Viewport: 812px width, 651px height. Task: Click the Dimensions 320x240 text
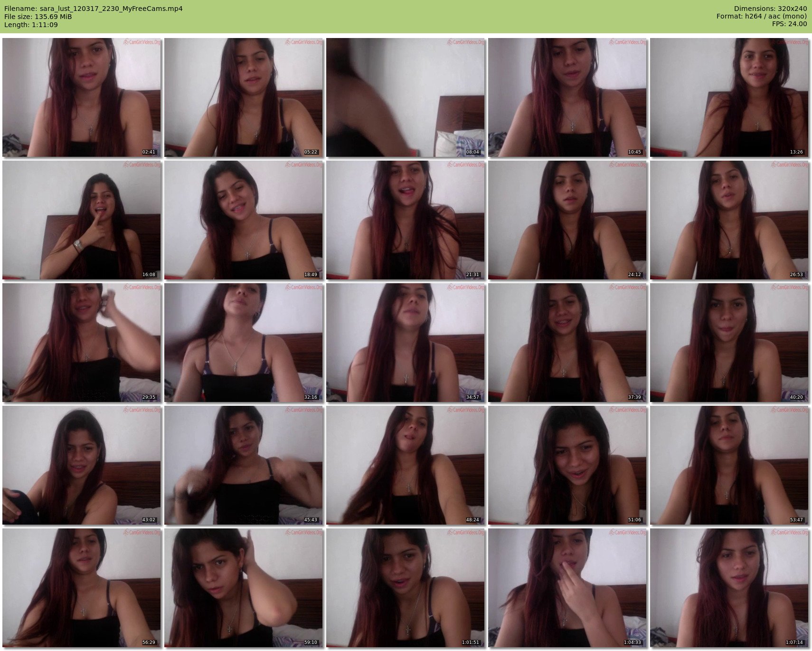pyautogui.click(x=770, y=9)
